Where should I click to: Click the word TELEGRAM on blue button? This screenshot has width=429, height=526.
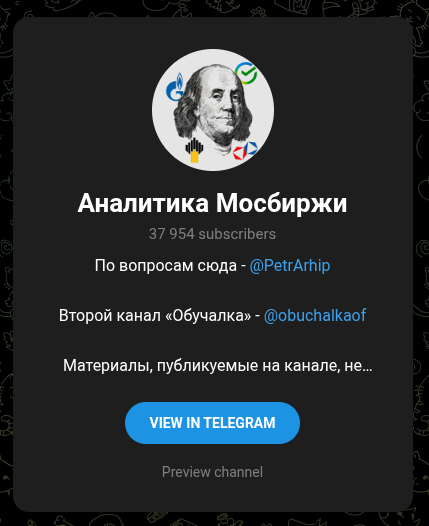click(x=239, y=423)
